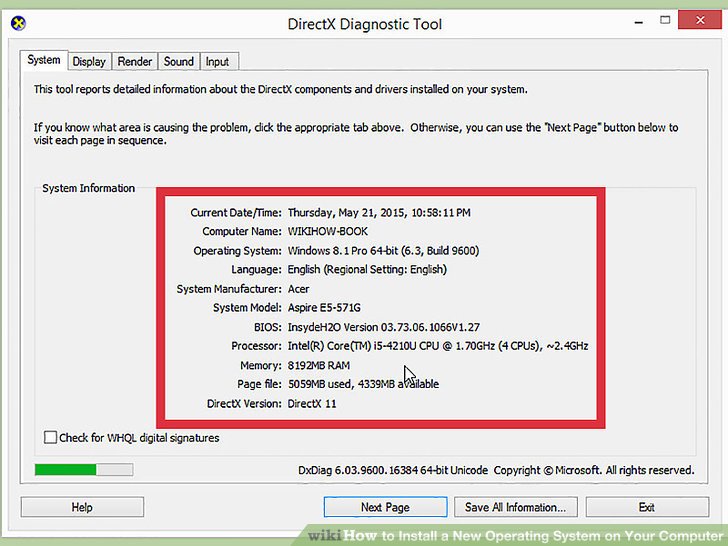Click the language value English (Regional Setting: English)
The width and height of the screenshot is (728, 546).
(367, 269)
